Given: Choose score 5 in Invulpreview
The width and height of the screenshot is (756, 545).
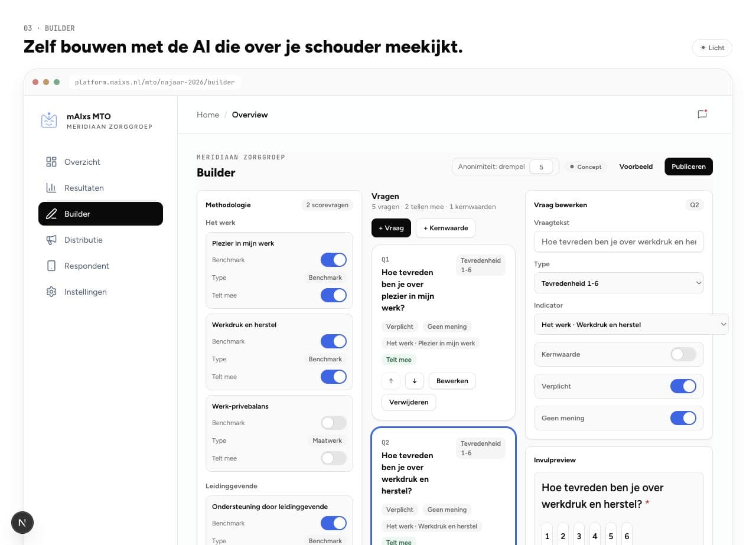Looking at the screenshot, I should pos(611,535).
